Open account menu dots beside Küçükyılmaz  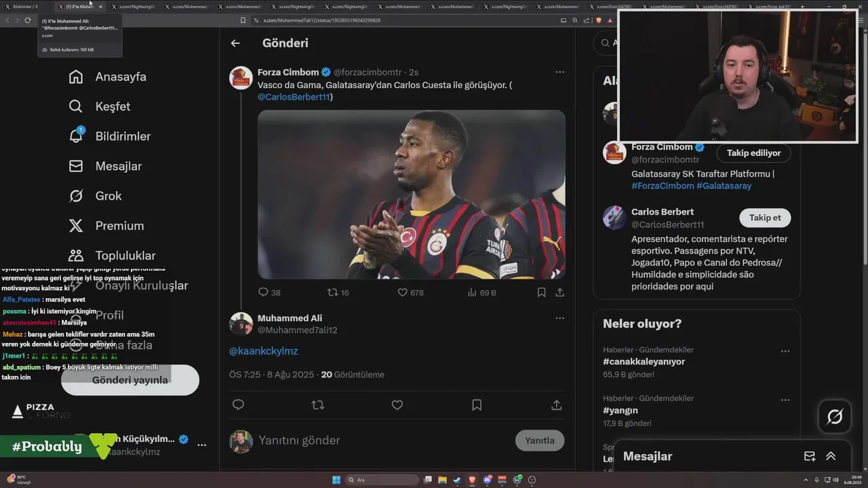pyautogui.click(x=201, y=445)
